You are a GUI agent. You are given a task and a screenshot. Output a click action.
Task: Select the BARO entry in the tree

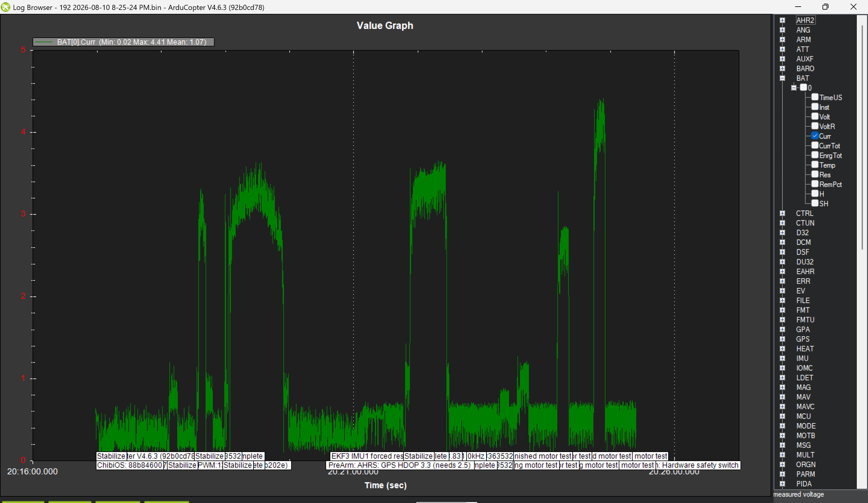[x=805, y=68]
